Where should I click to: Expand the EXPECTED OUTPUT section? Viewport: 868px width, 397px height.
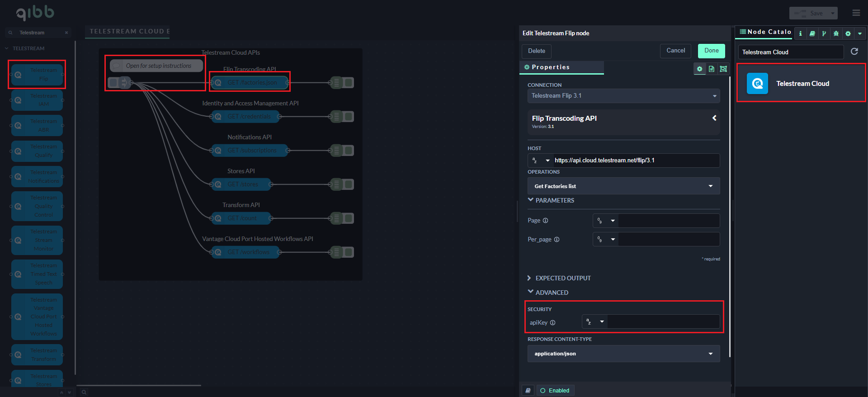[529, 278]
